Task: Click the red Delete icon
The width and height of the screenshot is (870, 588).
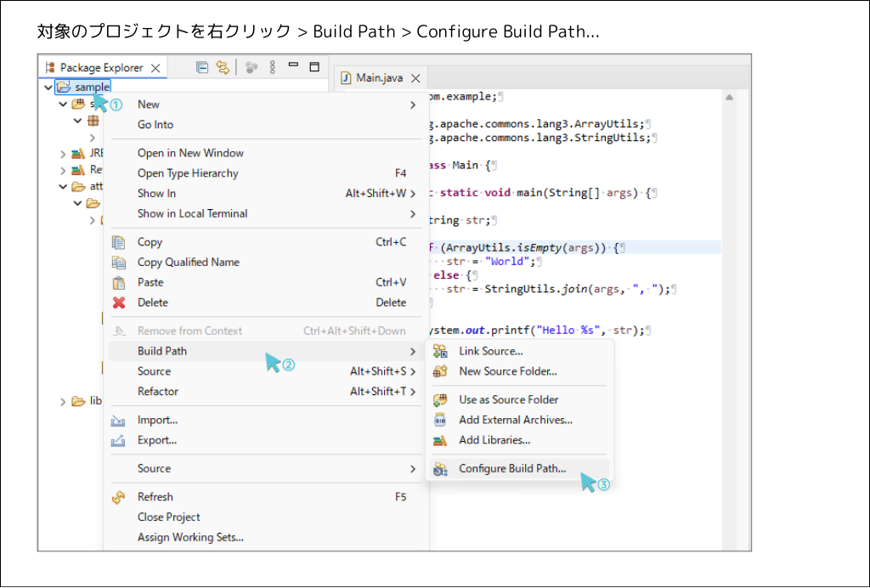Action: point(119,302)
